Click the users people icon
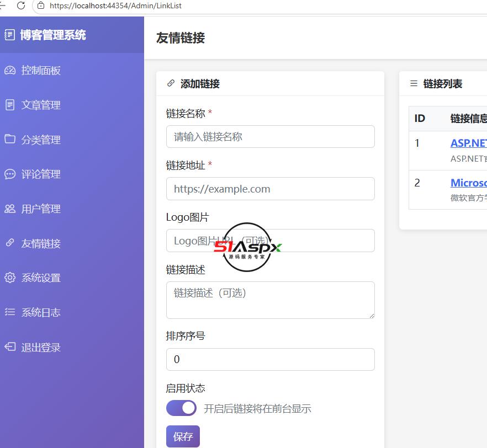This screenshot has width=487, height=448. 10,209
